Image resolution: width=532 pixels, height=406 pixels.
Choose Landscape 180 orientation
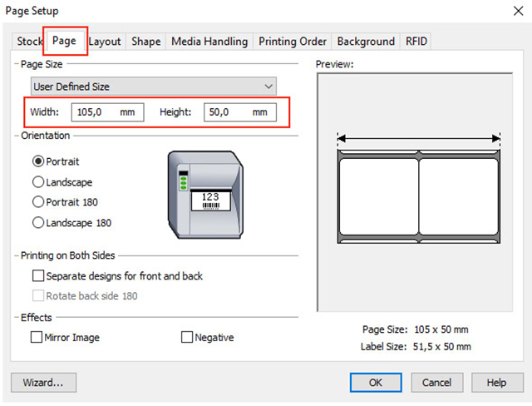pyautogui.click(x=38, y=223)
